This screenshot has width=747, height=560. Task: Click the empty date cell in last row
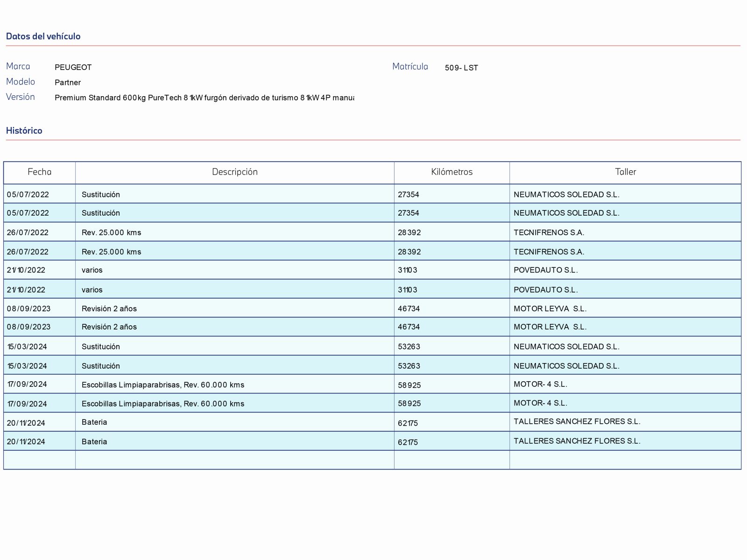point(39,460)
